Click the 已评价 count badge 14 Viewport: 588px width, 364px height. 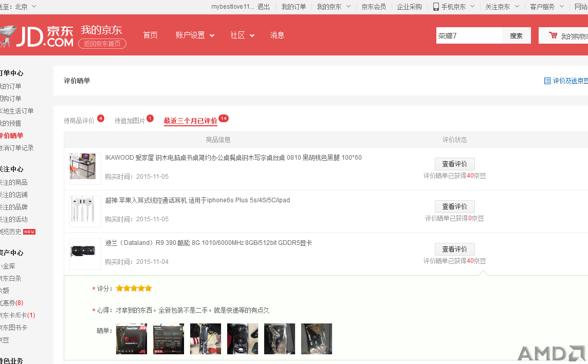(x=224, y=118)
